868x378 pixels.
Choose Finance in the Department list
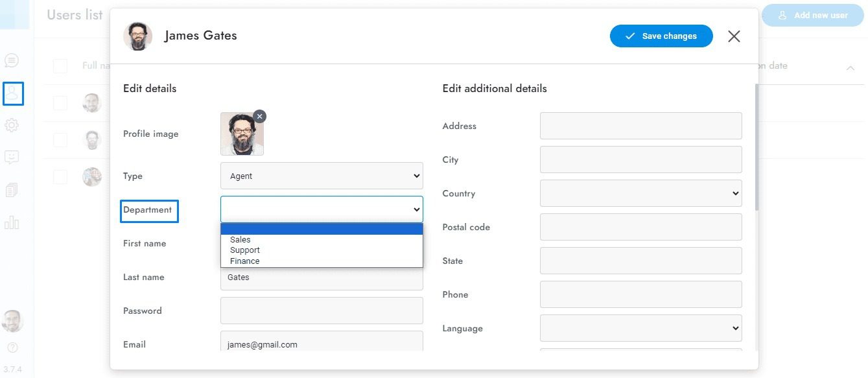(x=245, y=261)
